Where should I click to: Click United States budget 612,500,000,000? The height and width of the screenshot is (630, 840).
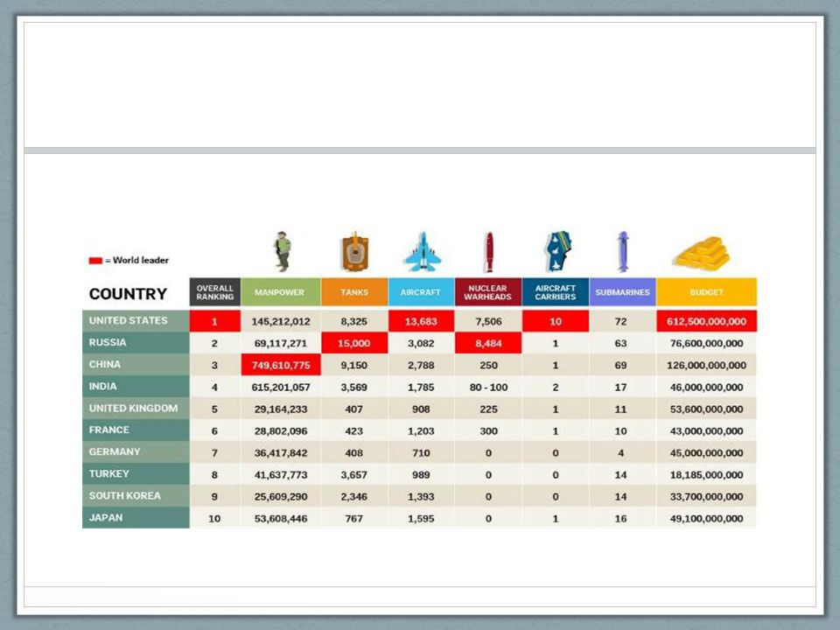coord(707,321)
